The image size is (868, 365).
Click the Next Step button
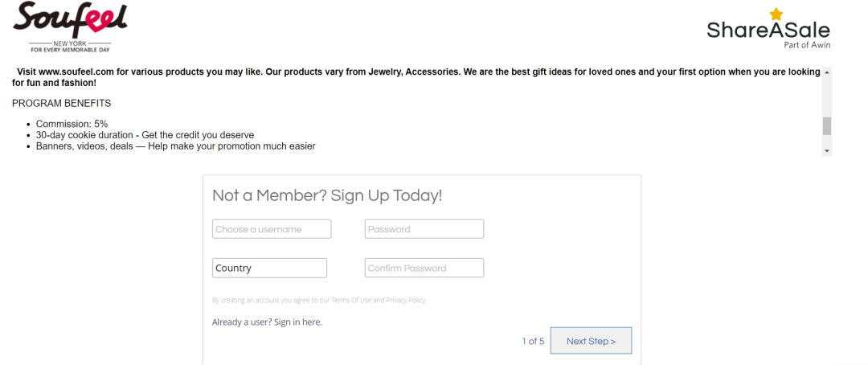point(591,341)
